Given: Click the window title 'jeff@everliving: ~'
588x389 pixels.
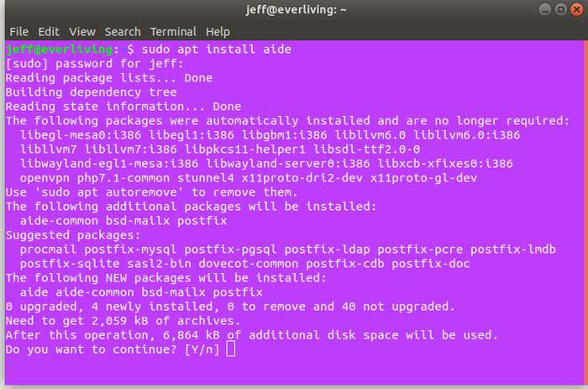Looking at the screenshot, I should [x=296, y=9].
